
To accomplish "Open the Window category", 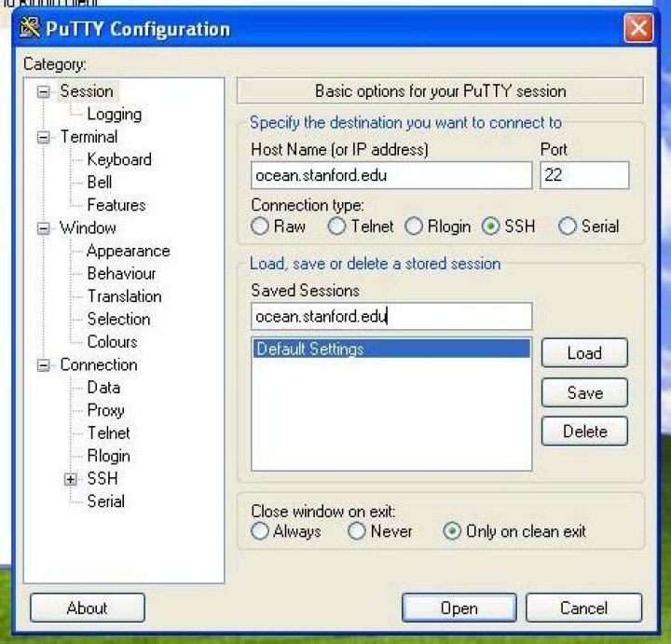I will pos(88,227).
